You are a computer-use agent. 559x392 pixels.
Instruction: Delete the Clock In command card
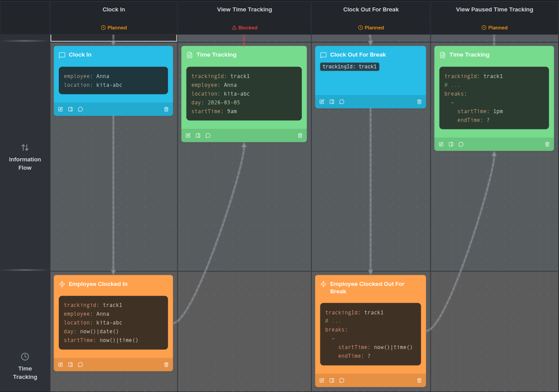(x=166, y=109)
